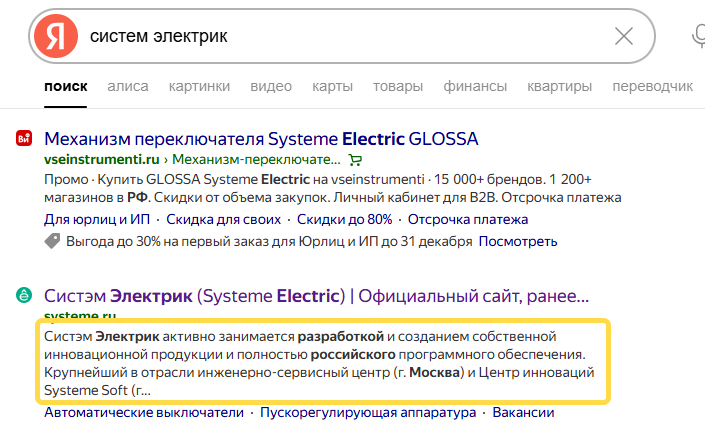
Task: Open the алиса tab
Action: 128,86
